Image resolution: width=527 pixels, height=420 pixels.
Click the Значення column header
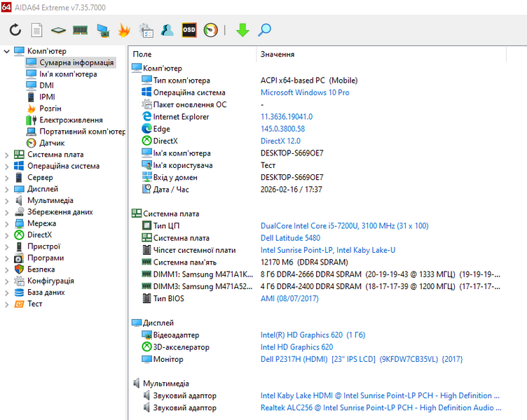click(381, 54)
